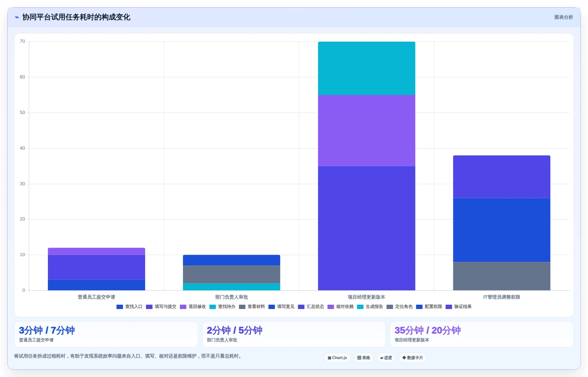Hide the 定位角色 dataset via legend
This screenshot has height=377, width=588.
(x=399, y=307)
